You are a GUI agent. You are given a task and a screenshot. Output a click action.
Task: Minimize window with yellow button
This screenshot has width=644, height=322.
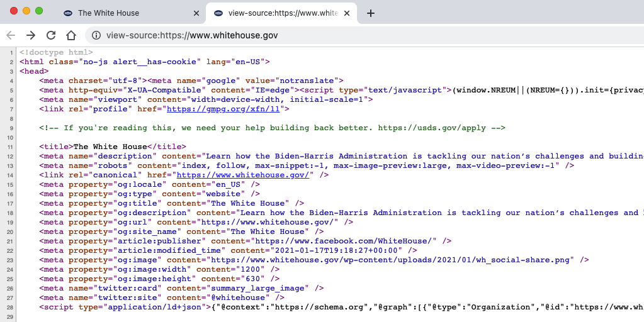pyautogui.click(x=26, y=11)
